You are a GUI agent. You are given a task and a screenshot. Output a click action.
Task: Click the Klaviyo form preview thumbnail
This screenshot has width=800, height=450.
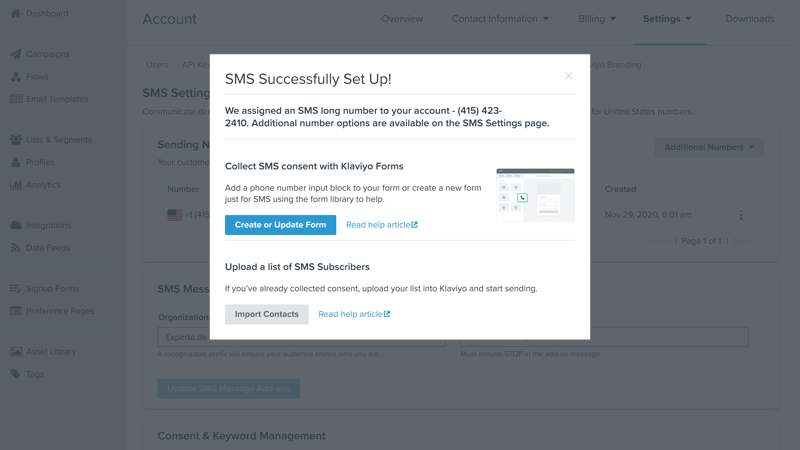[535, 195]
